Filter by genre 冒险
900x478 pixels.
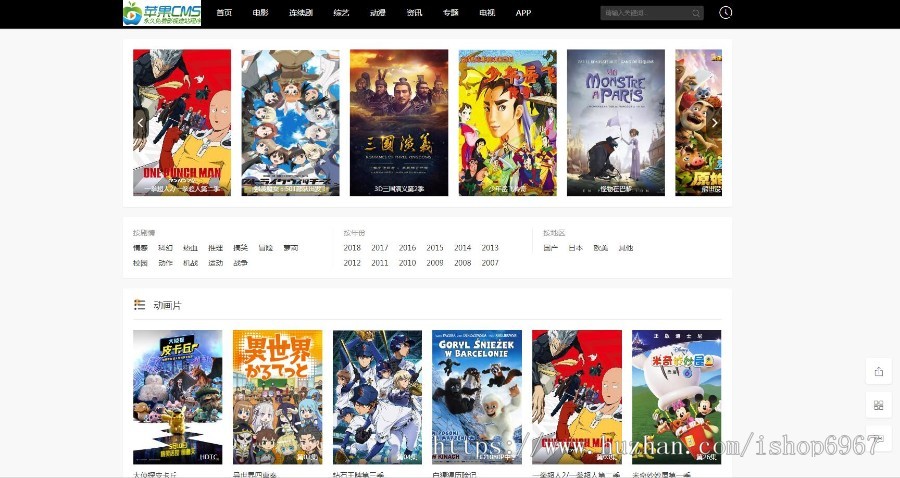pos(266,248)
